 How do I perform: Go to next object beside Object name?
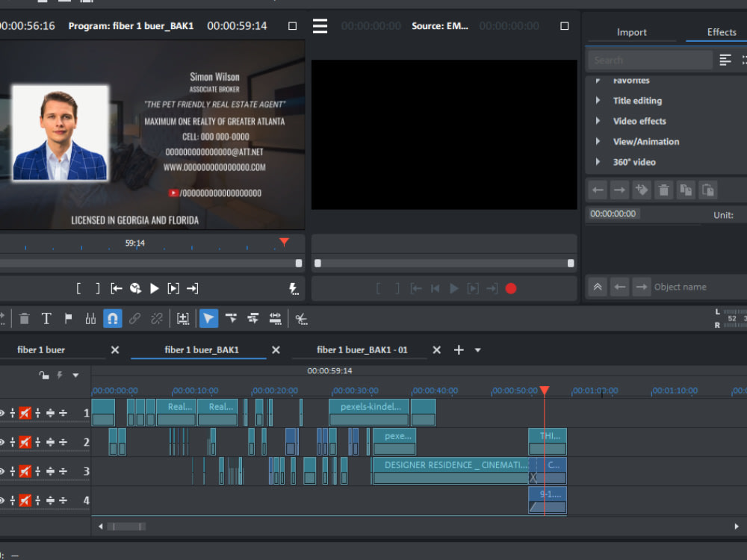point(642,287)
